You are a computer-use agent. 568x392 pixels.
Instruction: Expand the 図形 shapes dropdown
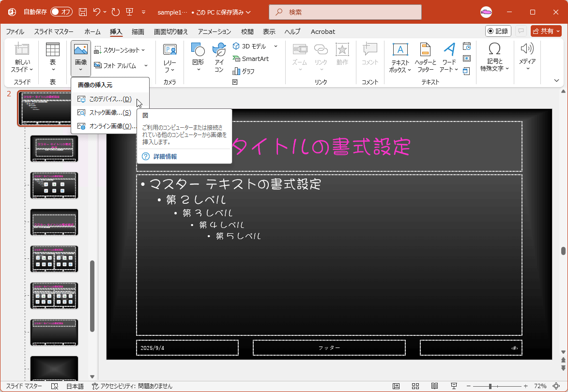click(x=198, y=57)
